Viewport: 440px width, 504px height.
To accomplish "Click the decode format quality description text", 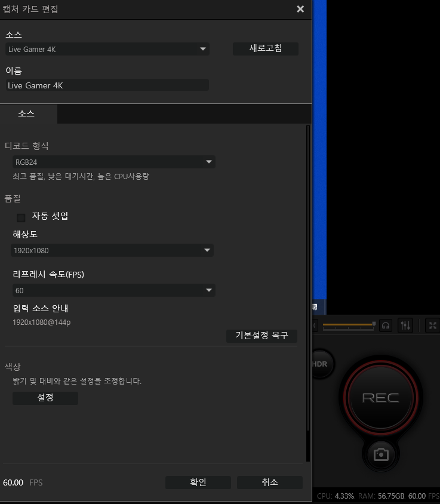I will (81, 176).
